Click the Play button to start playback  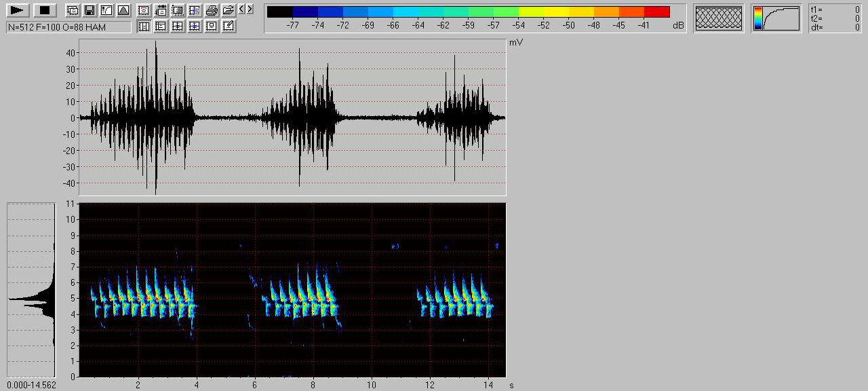[x=18, y=10]
